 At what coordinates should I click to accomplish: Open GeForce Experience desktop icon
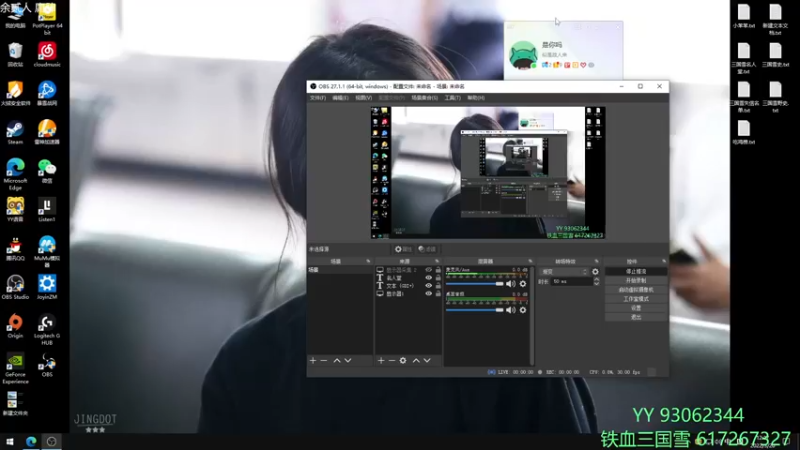click(15, 369)
